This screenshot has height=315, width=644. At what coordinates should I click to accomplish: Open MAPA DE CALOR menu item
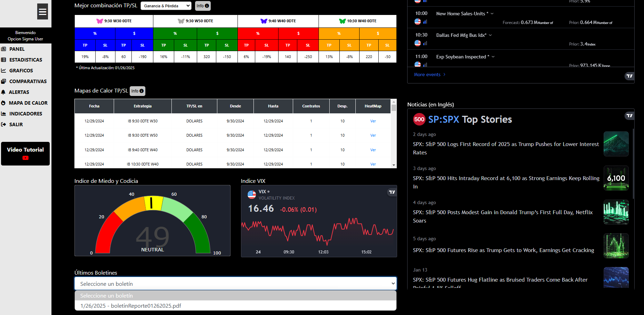tap(28, 103)
